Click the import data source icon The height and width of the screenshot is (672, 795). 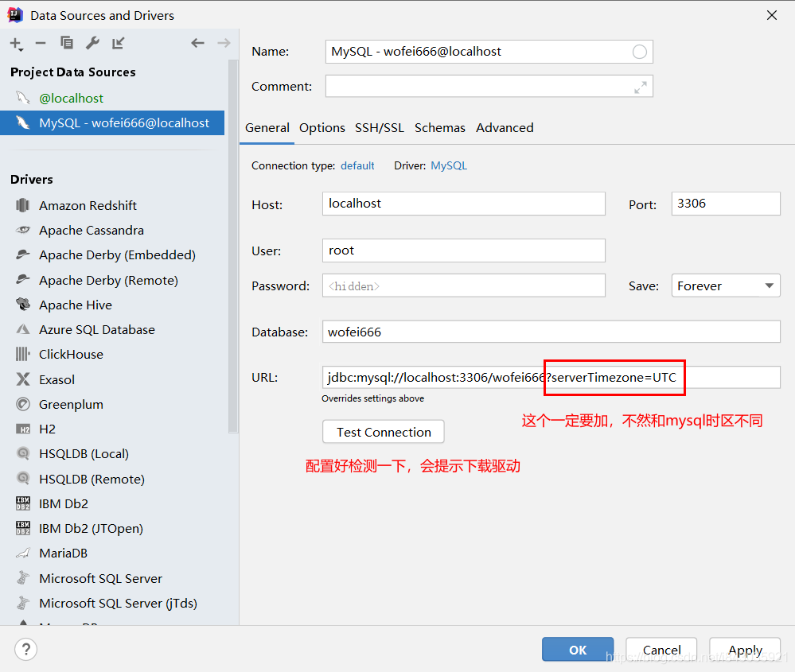coord(116,43)
